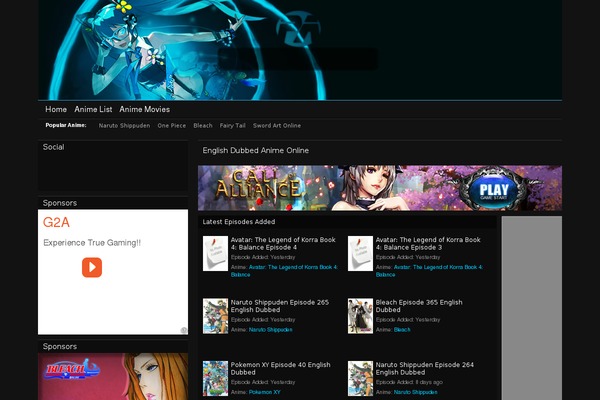Open thumbnail for Pokemon XY Episode 40
Screen dimensions: 600x400
click(x=215, y=378)
